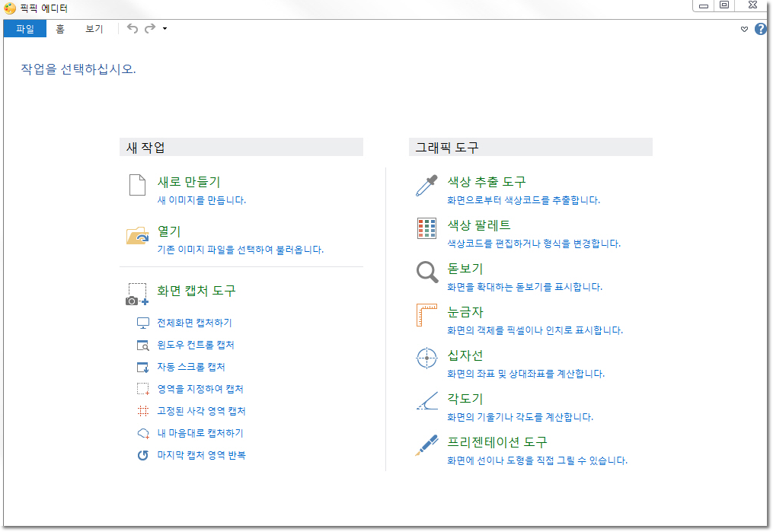Screen dimensions: 773x532
Task: Click the scroll icon for 자동 스크롤 캡처
Action: [143, 368]
